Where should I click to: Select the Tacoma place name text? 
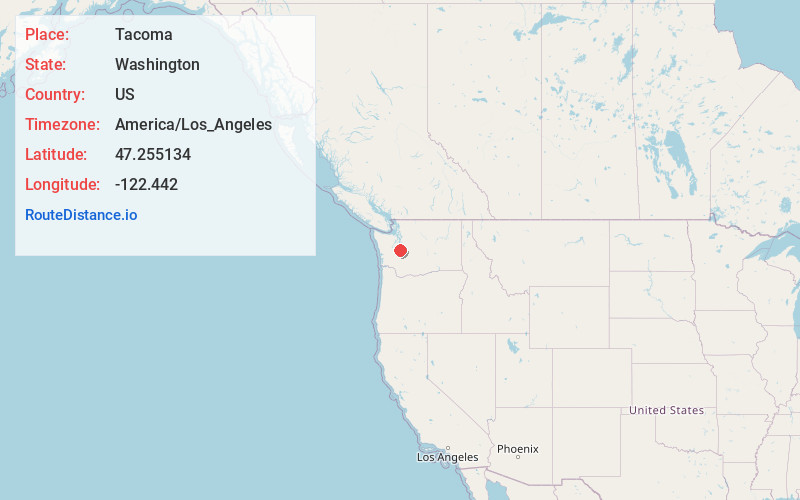[x=144, y=35]
